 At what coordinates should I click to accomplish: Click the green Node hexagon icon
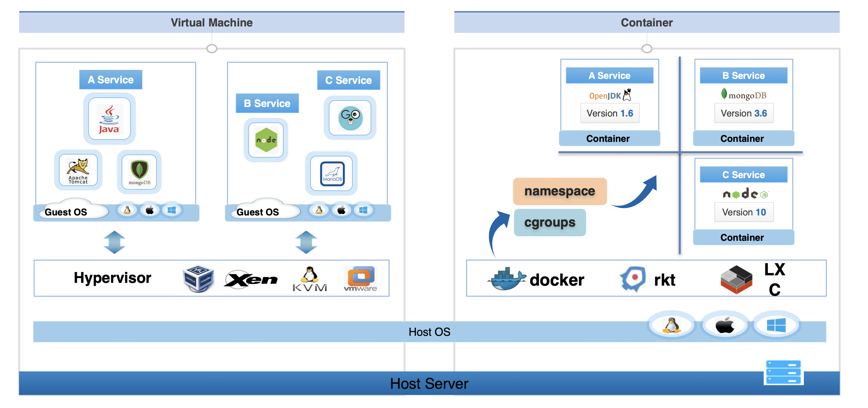click(266, 140)
